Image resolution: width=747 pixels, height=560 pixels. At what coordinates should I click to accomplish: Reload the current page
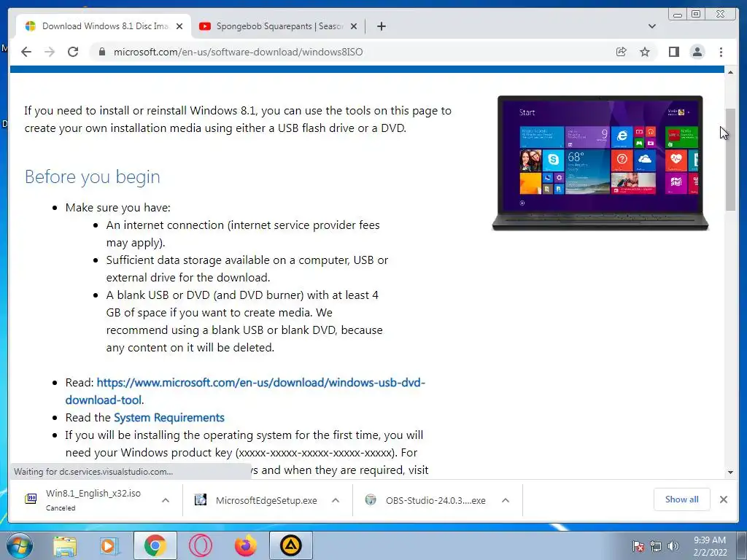[73, 52]
